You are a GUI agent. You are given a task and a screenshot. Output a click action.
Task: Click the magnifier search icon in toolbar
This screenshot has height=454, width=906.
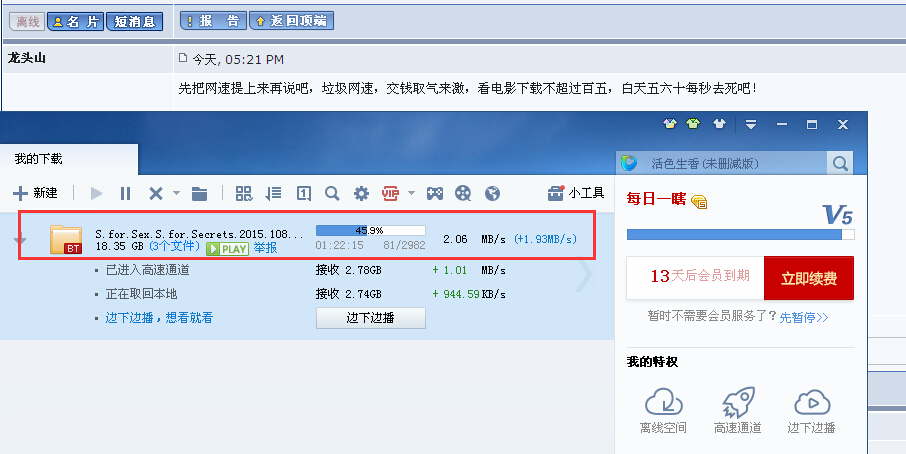point(332,193)
